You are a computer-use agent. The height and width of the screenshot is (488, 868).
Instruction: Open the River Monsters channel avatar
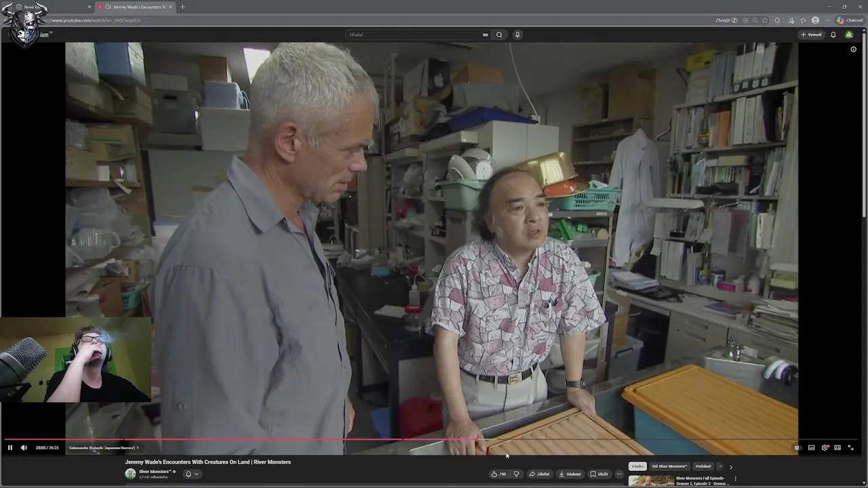tap(130, 474)
